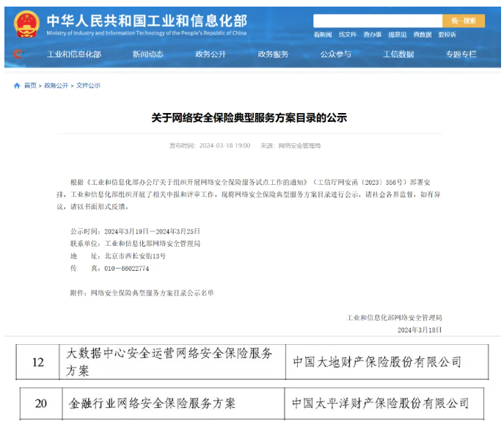Image resolution: width=504 pixels, height=433 pixels.
Task: Click the article title 关于网络安全保险典型服务方案目录的公示
Action: (249, 118)
